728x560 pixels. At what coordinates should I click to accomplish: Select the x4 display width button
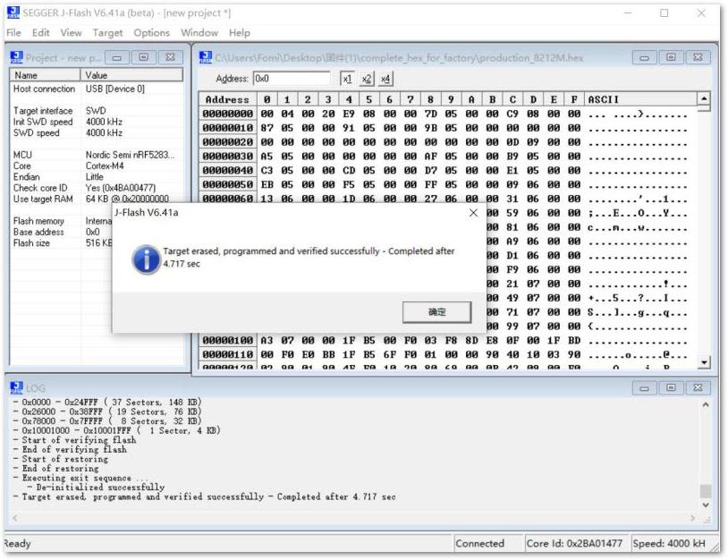(x=385, y=79)
